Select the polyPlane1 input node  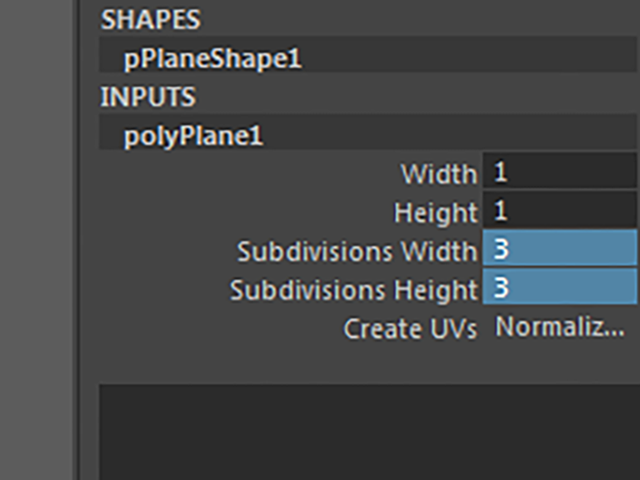[x=193, y=136]
